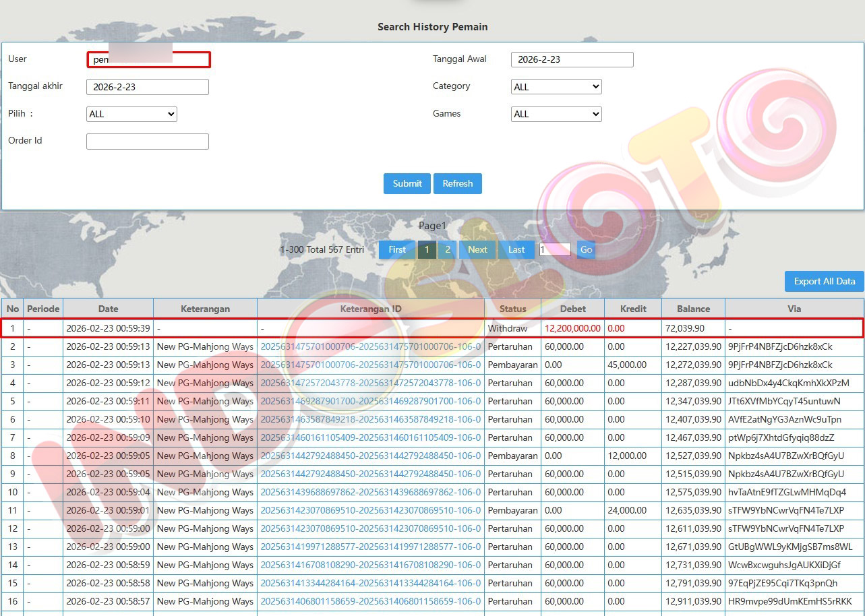Viewport: 865px width, 616px height.
Task: Open the Category dropdown
Action: pyautogui.click(x=556, y=87)
